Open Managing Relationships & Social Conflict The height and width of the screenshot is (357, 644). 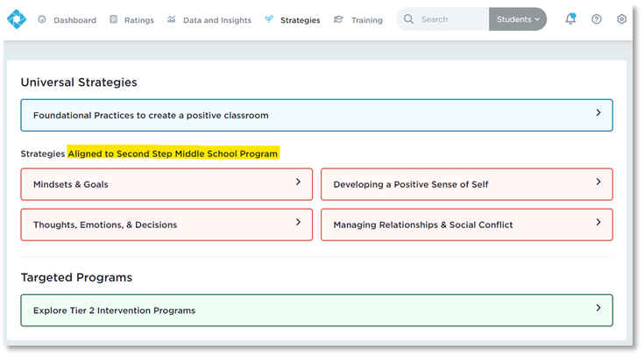tap(466, 225)
